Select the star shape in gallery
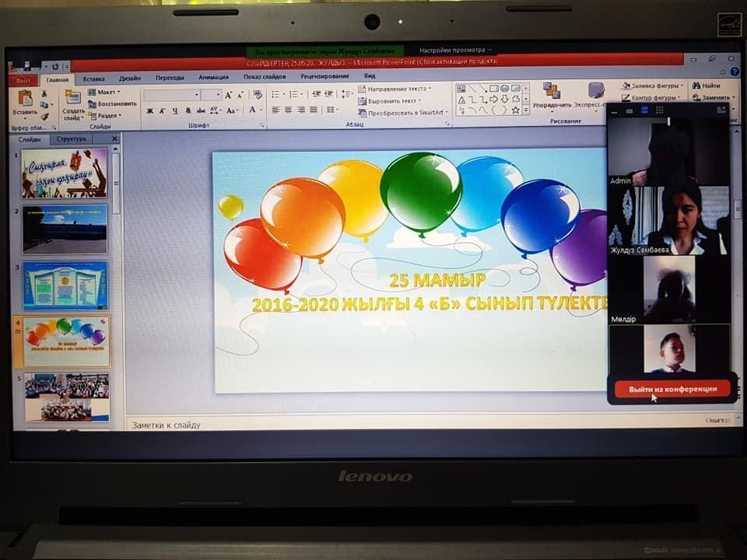This screenshot has width=747, height=560. (515, 110)
